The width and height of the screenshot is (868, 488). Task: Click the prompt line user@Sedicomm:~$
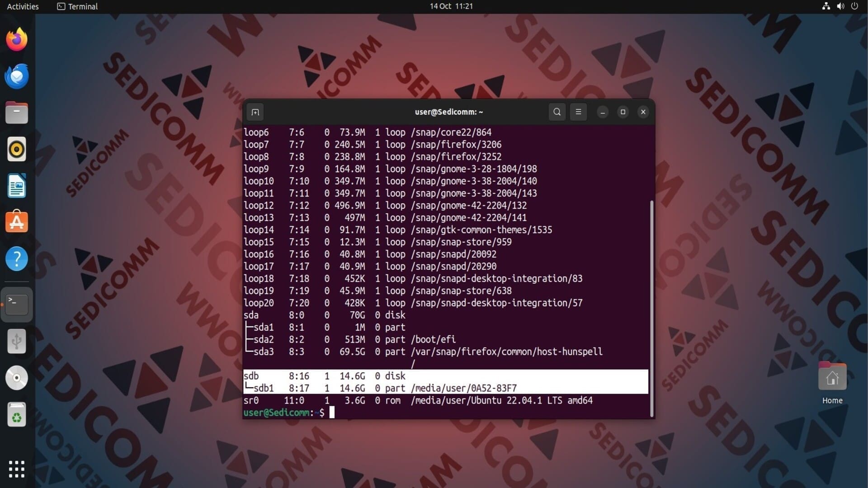pos(284,413)
